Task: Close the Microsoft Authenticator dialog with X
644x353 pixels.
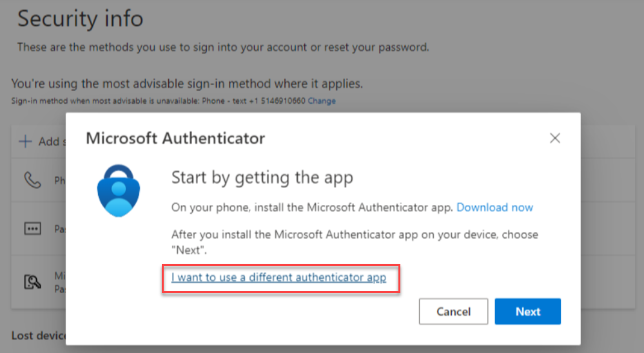Action: [x=554, y=138]
